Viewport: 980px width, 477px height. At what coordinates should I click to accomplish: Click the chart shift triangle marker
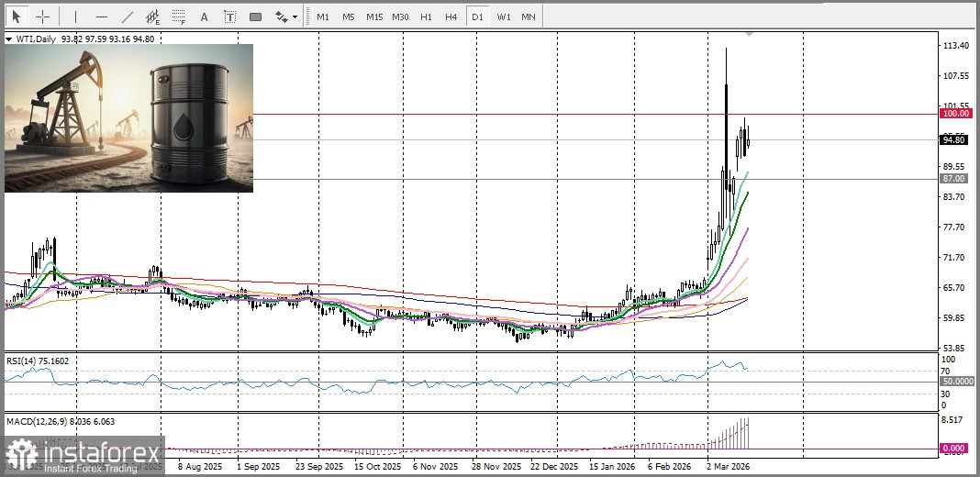point(751,34)
